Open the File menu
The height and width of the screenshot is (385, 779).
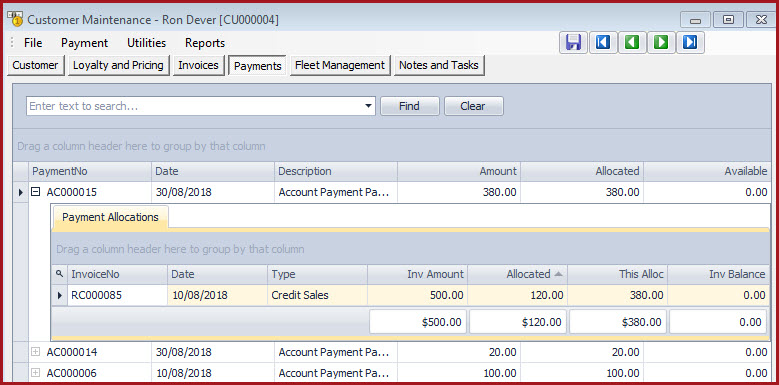(x=33, y=43)
